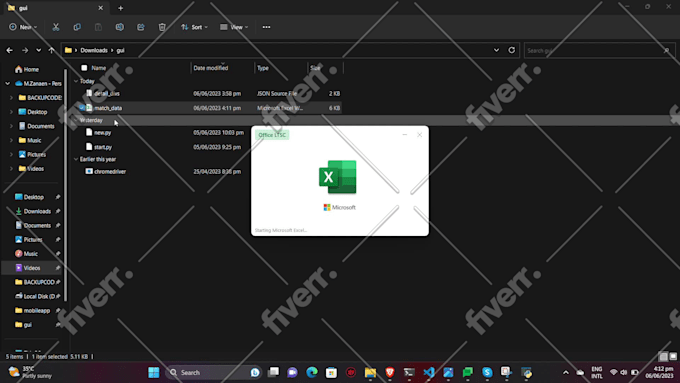Open network, volume and battery quick settings
This screenshot has width=680, height=383.
pyautogui.click(x=624, y=372)
